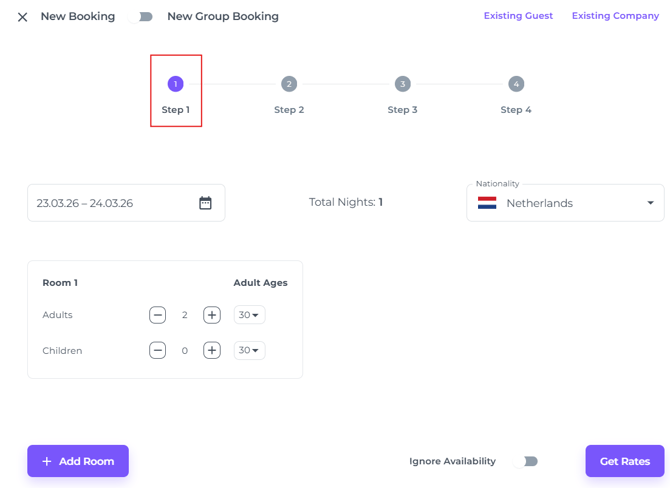Increase the Children count
This screenshot has width=670, height=488.
[212, 351]
